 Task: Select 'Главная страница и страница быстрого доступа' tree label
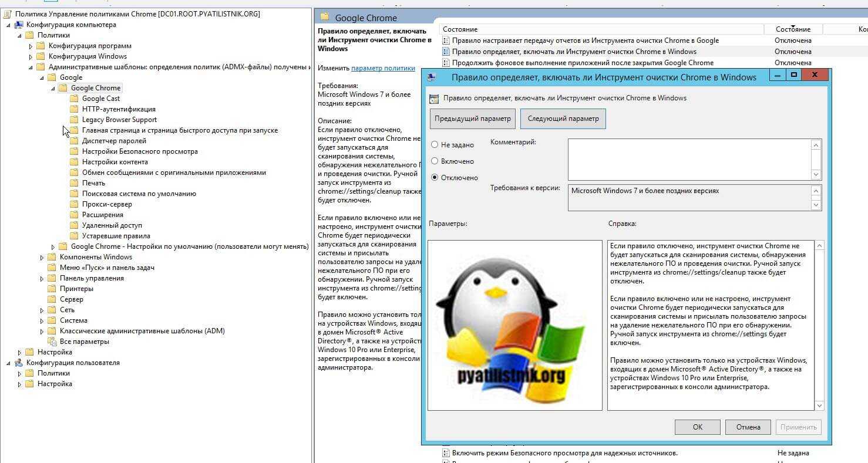(x=180, y=130)
